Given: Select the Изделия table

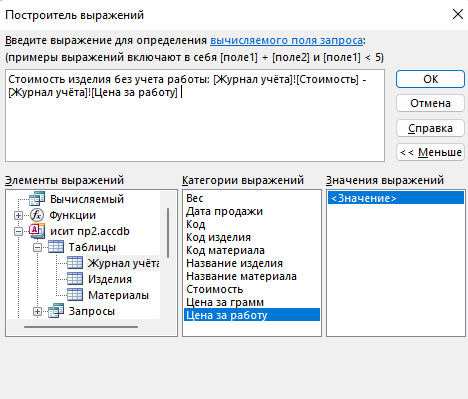Looking at the screenshot, I should 110,279.
